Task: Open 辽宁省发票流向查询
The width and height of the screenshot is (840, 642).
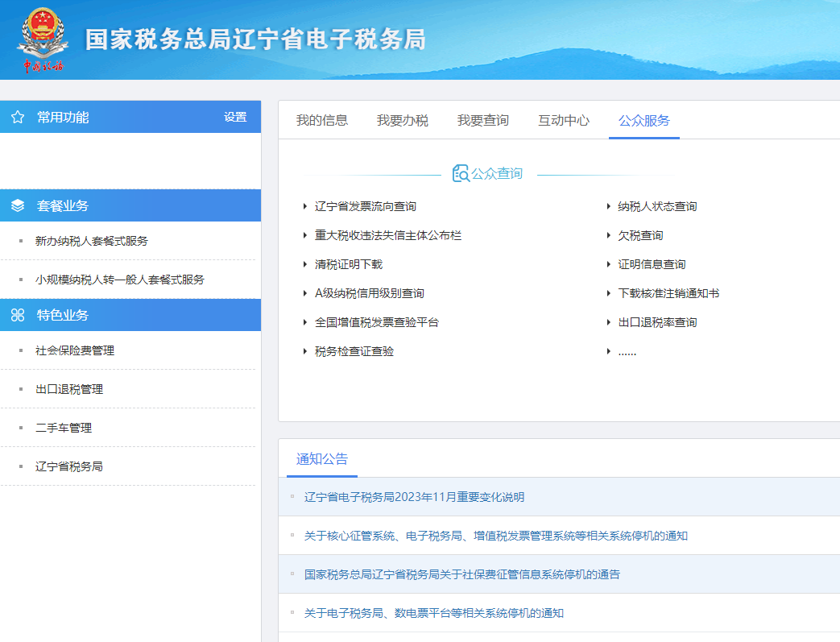Action: pos(366,206)
